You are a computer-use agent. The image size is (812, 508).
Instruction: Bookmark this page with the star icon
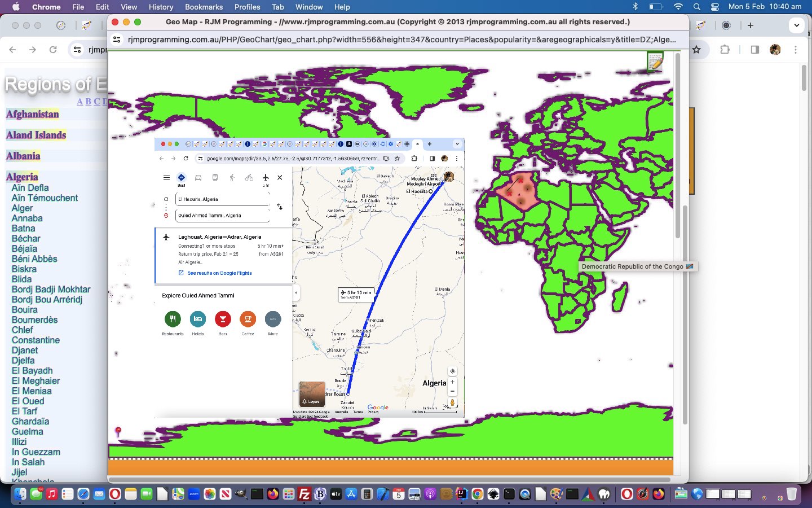click(696, 50)
